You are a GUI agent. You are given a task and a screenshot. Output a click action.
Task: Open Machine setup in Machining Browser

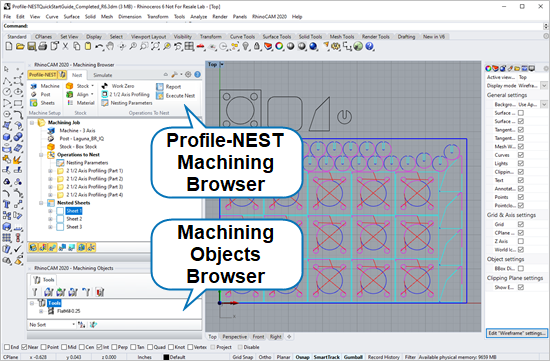pyautogui.click(x=45, y=86)
